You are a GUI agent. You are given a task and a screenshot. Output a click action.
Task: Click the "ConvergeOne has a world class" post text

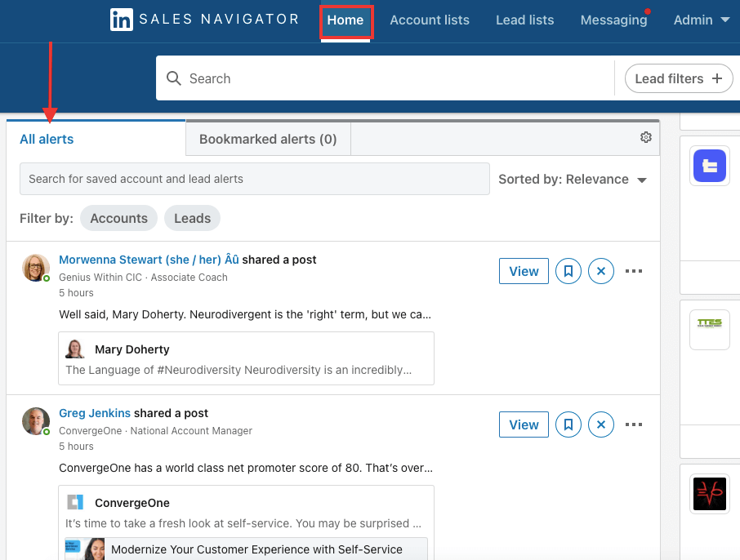pyautogui.click(x=246, y=468)
